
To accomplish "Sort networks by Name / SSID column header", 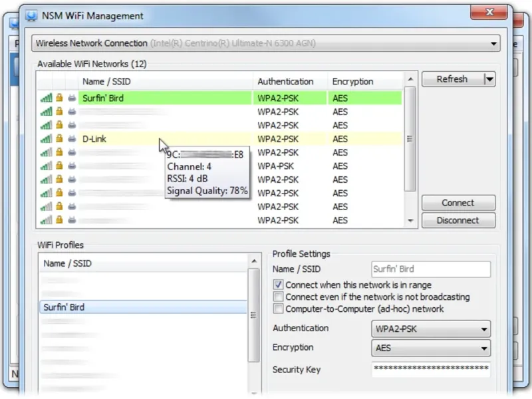I will point(166,82).
